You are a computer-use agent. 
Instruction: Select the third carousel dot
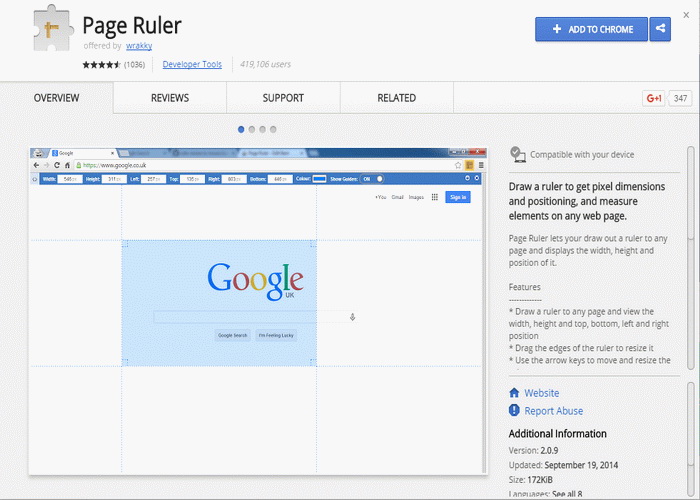(x=262, y=129)
